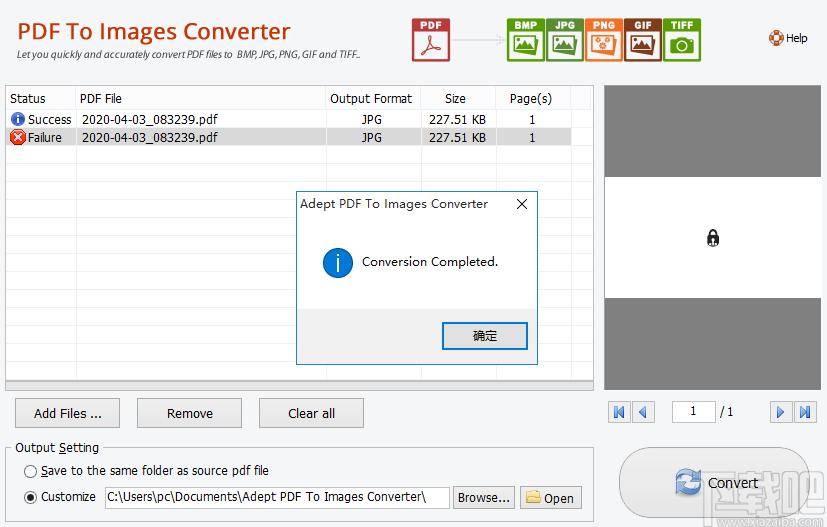Click the lock icon in preview pane

pos(713,238)
